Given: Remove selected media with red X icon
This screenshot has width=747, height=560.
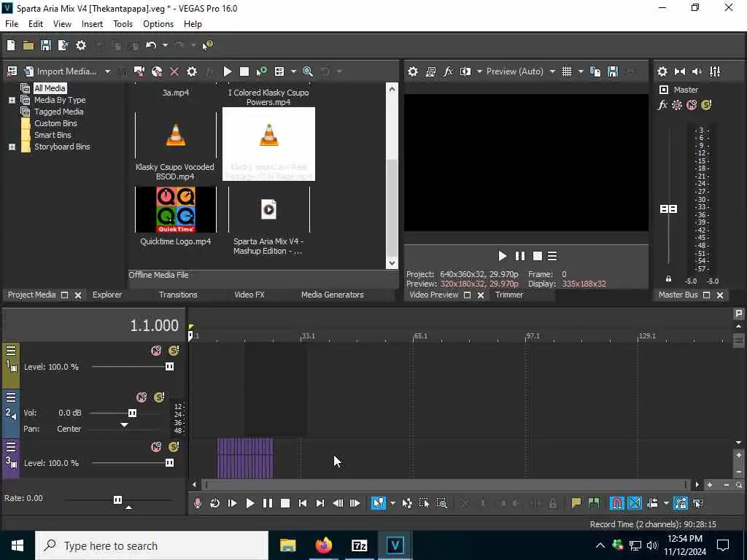Looking at the screenshot, I should 174,71.
